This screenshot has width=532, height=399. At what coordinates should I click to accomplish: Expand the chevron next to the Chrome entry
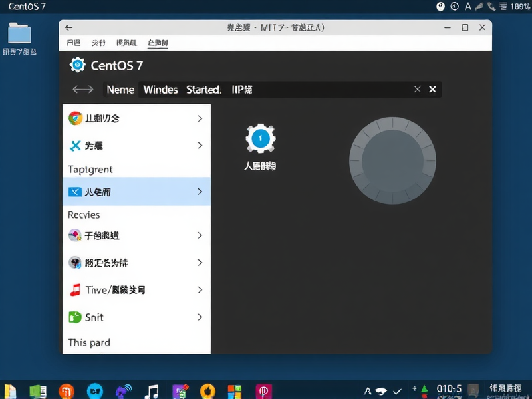[200, 118]
